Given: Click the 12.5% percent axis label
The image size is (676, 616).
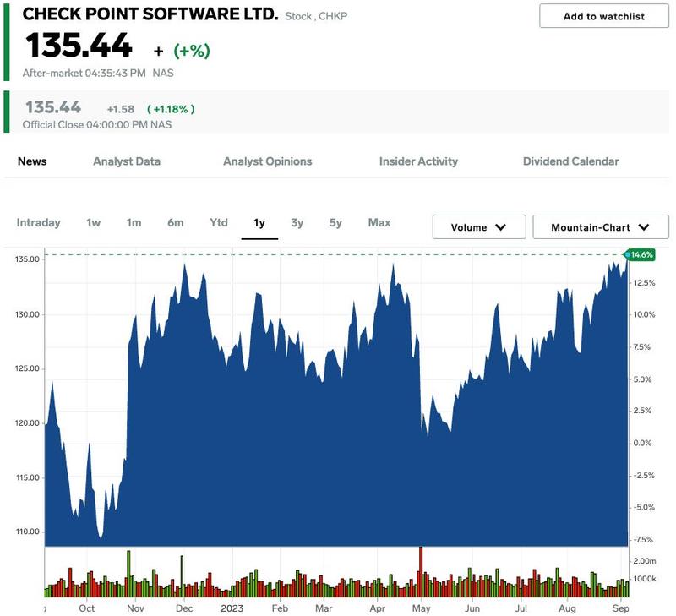Looking at the screenshot, I should point(644,283).
